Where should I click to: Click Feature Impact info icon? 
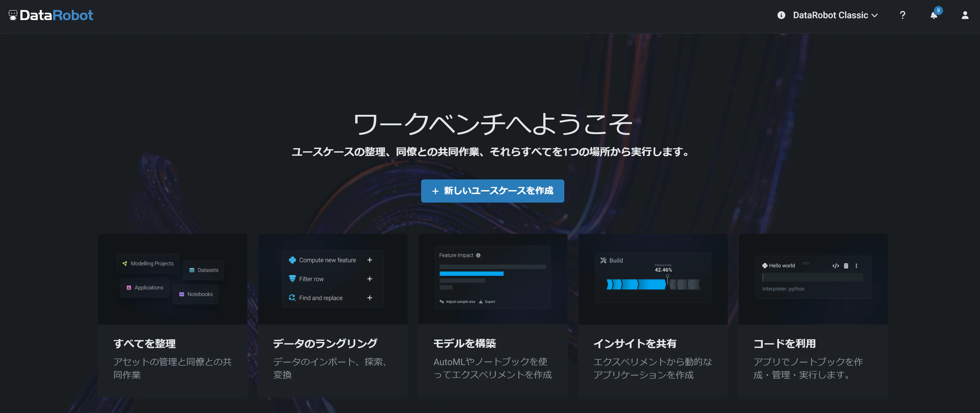pos(478,255)
